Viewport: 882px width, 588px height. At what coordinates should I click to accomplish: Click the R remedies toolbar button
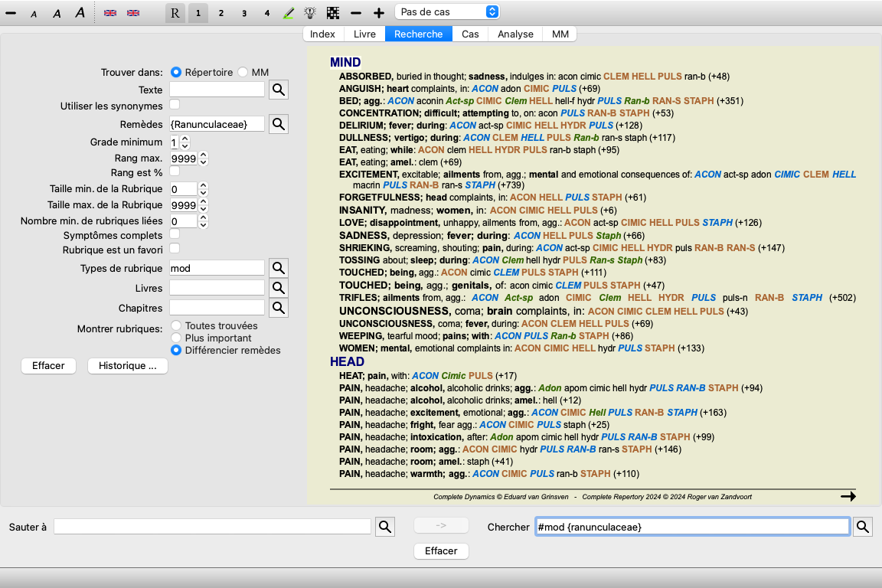pos(175,13)
